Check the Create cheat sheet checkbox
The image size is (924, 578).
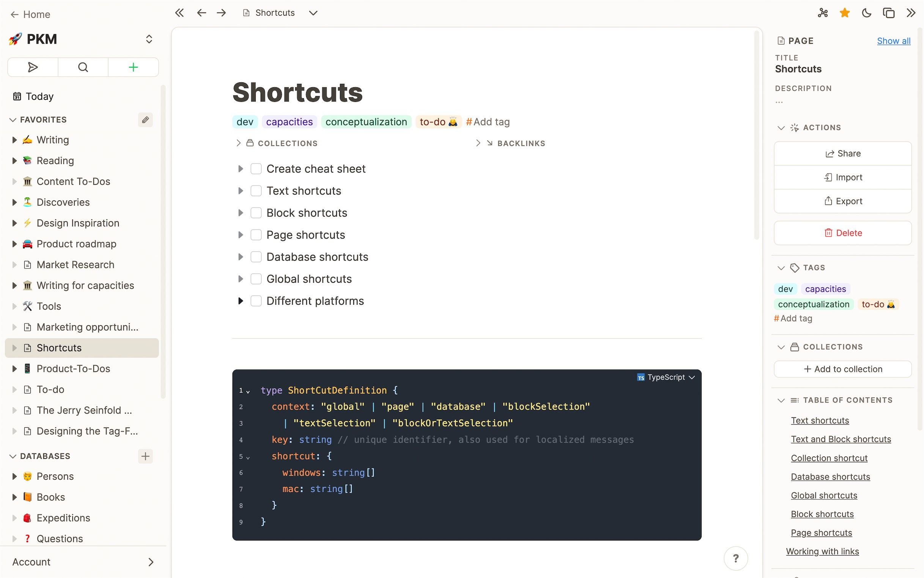coord(256,169)
